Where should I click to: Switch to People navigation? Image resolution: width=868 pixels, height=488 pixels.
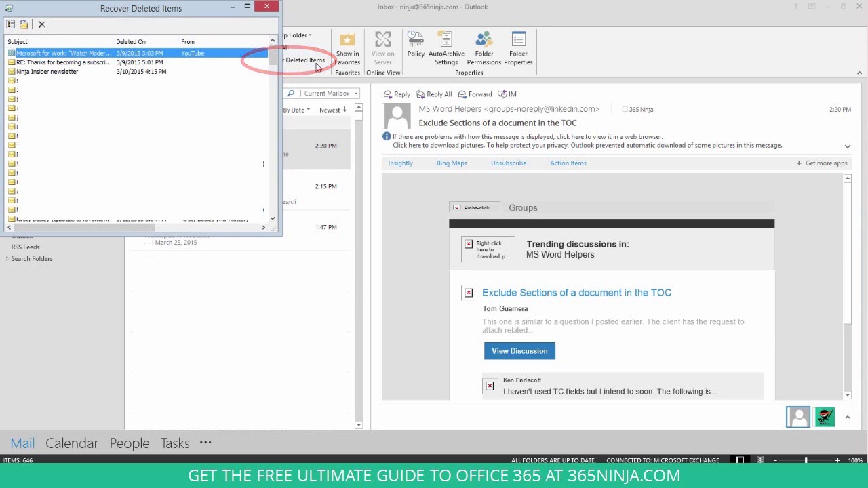click(130, 443)
